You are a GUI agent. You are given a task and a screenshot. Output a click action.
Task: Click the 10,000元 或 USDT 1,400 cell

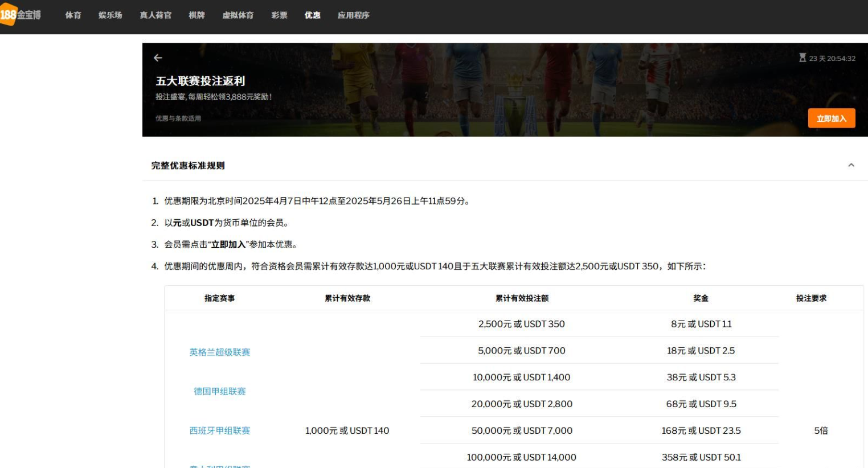[522, 377]
